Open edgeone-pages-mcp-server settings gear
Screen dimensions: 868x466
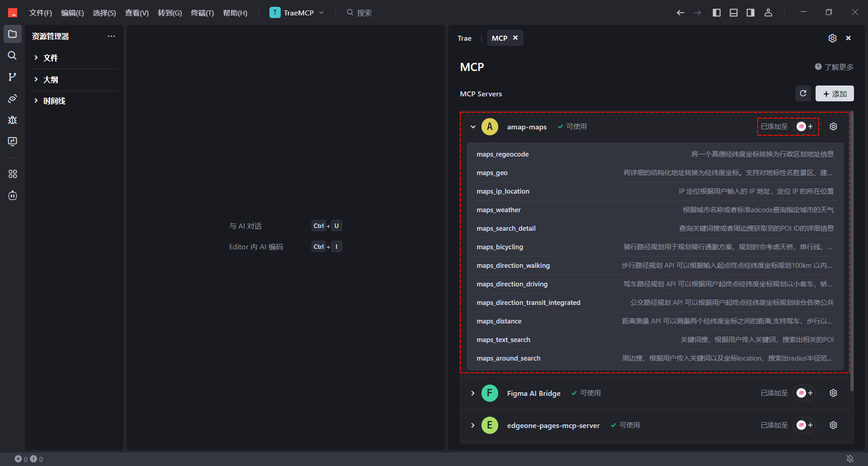[x=833, y=425]
